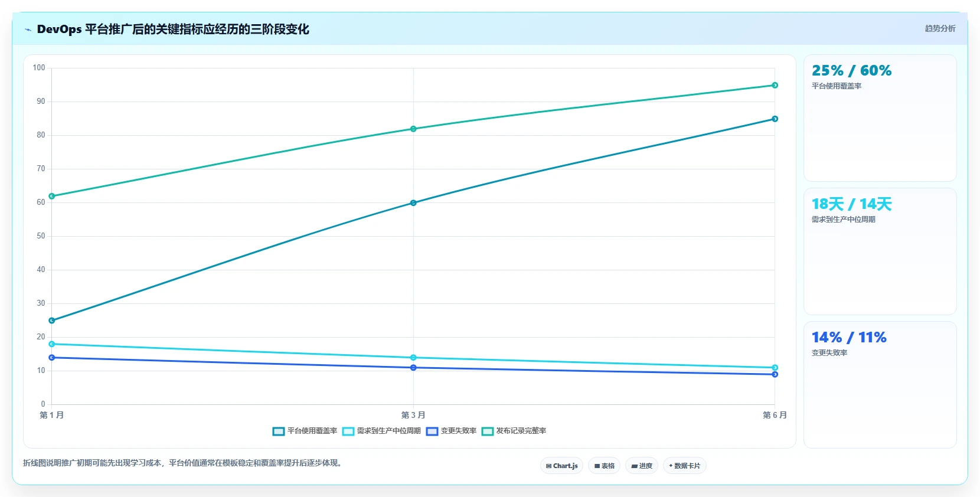This screenshot has height=497, width=980.
Task: Click the 进度 tag chip
Action: 642,466
